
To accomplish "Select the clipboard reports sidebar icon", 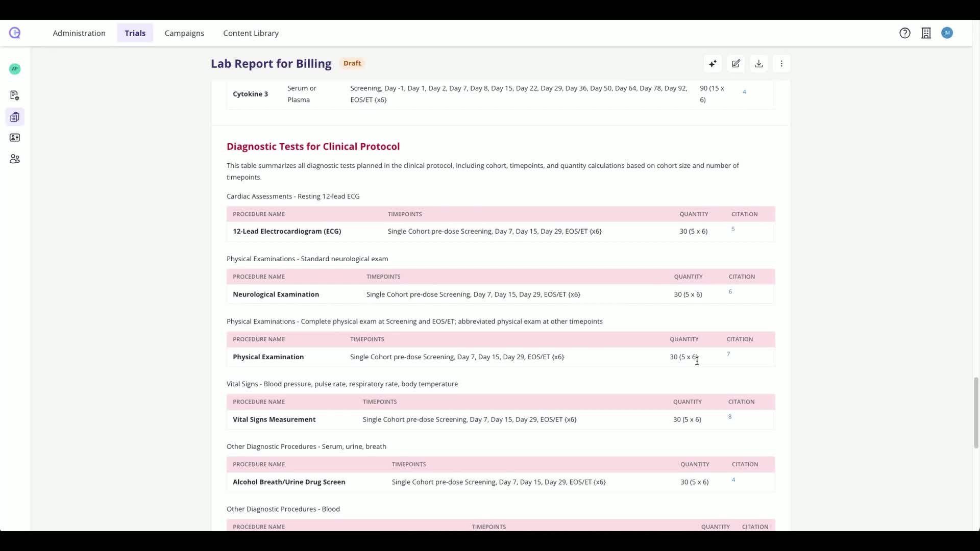I will tap(15, 117).
